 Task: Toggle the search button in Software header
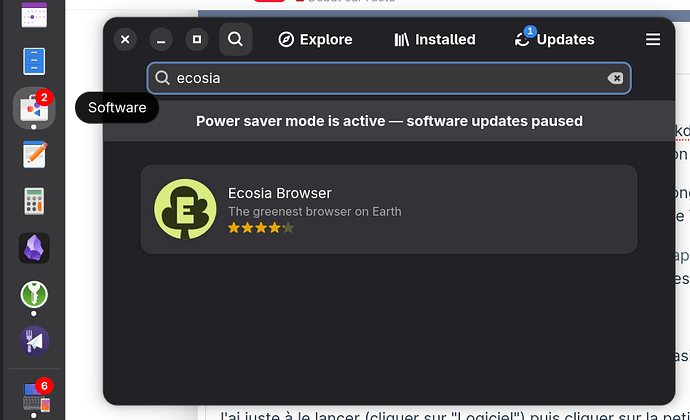(x=235, y=39)
